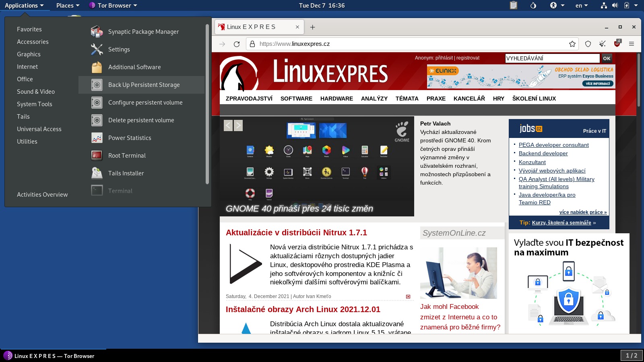This screenshot has width=644, height=362.
Task: Select the Internet category
Action: (x=27, y=67)
